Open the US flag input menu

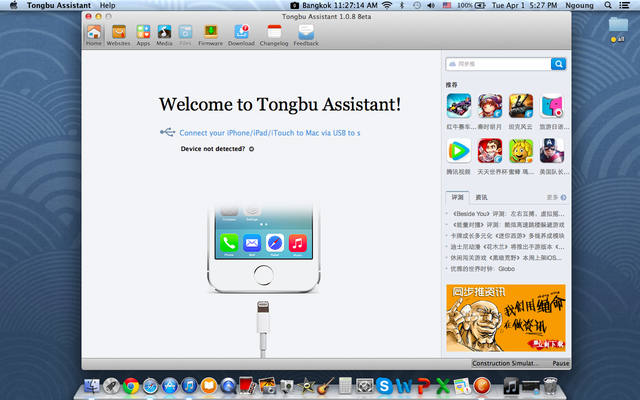(x=447, y=5)
